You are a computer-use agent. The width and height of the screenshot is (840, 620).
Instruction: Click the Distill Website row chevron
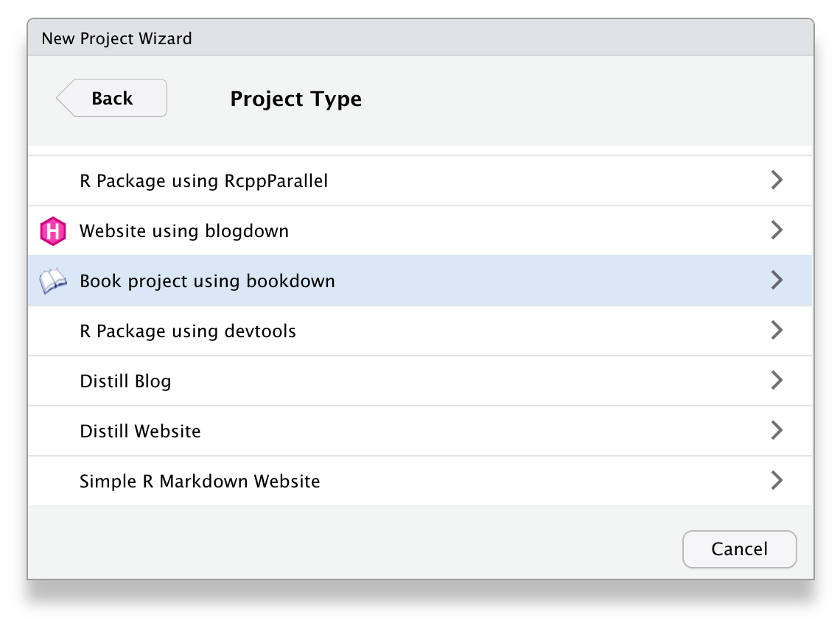(777, 431)
